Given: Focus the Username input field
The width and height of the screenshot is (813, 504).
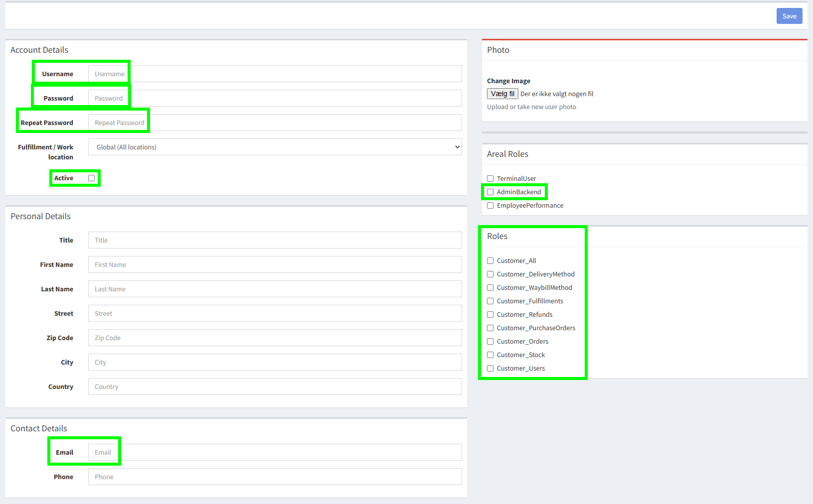Looking at the screenshot, I should pos(275,74).
